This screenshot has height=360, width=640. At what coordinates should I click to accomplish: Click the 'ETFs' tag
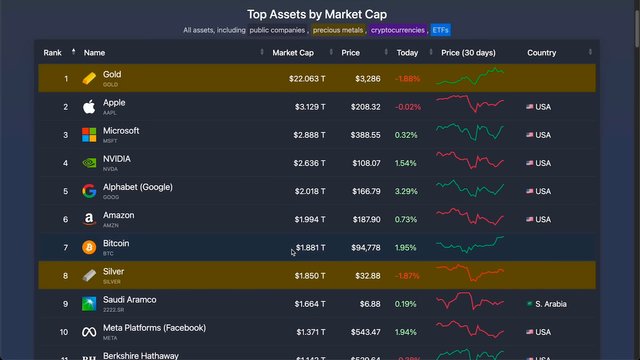pyautogui.click(x=440, y=30)
